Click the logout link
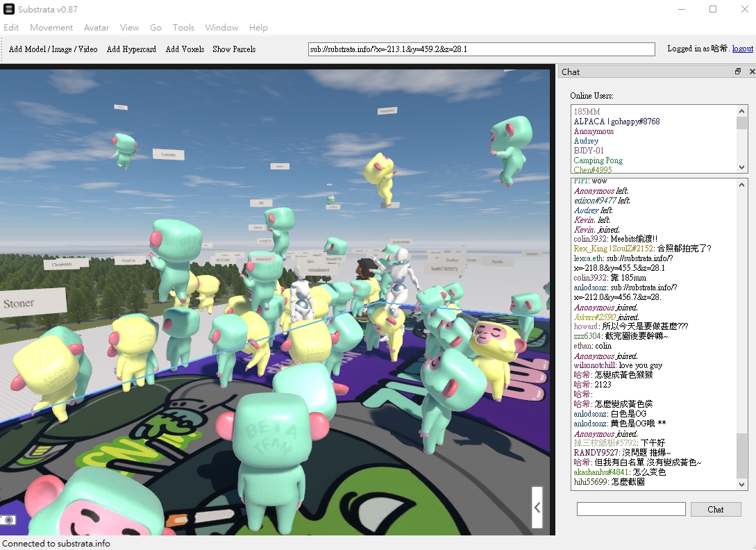 point(743,48)
